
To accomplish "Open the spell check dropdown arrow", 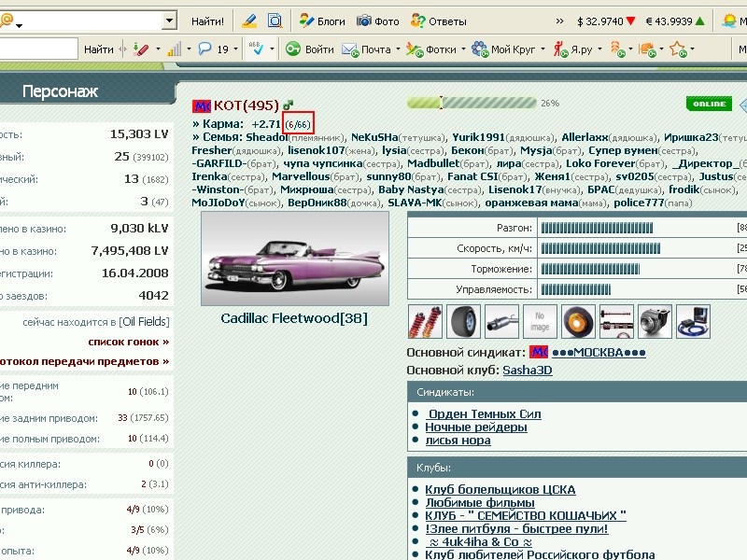I will [x=272, y=49].
